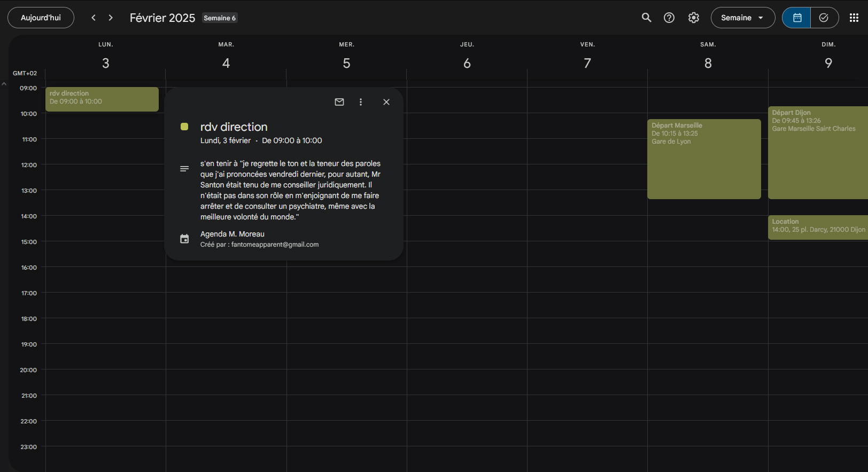Click the 17:00 time label
The width and height of the screenshot is (868, 472).
click(x=29, y=293)
